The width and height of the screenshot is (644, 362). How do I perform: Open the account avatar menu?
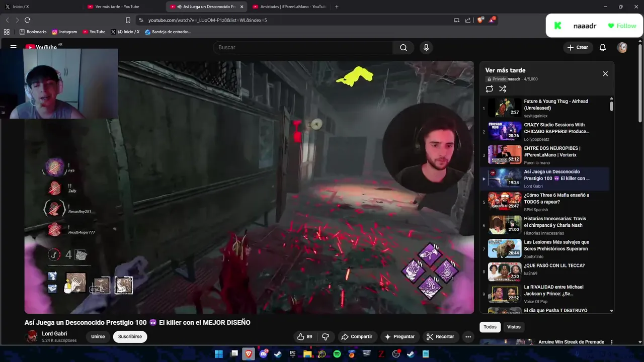click(622, 47)
